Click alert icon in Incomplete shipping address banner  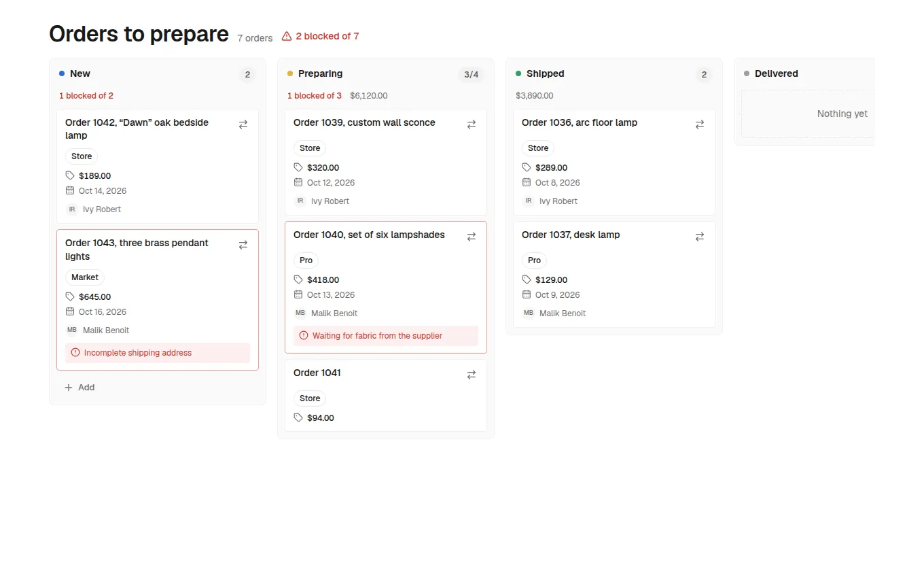[75, 352]
